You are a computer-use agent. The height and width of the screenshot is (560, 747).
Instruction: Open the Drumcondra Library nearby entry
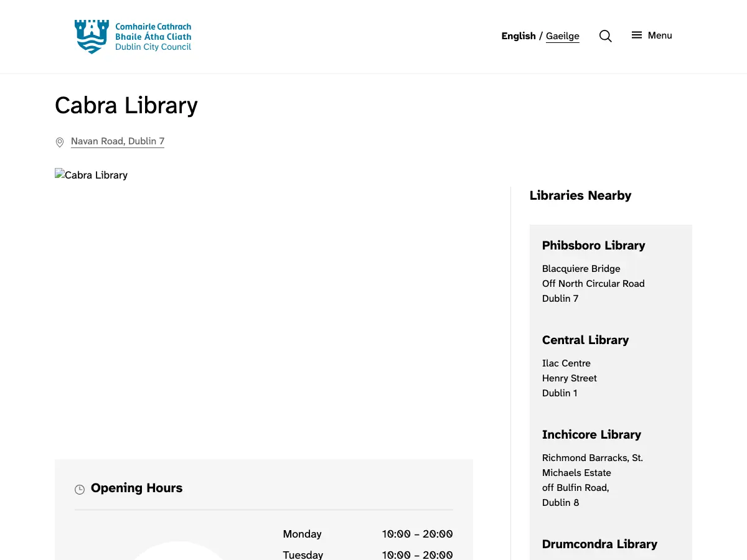[x=600, y=544]
